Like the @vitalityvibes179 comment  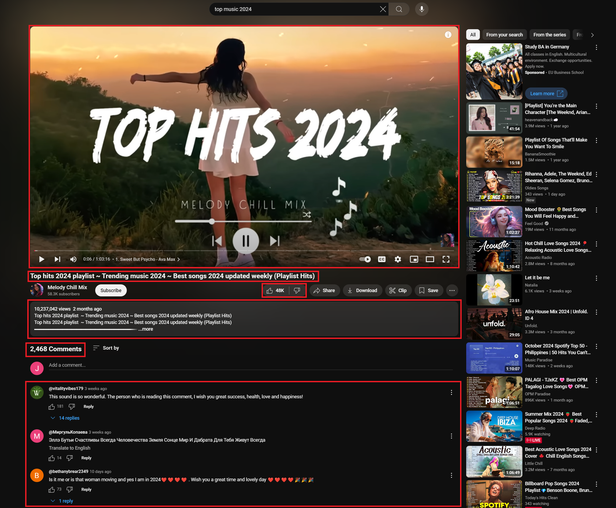click(x=51, y=407)
